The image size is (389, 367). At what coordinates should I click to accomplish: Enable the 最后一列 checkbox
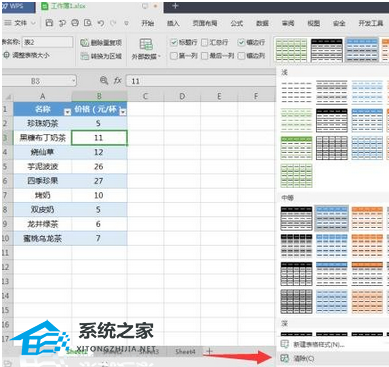click(205, 56)
